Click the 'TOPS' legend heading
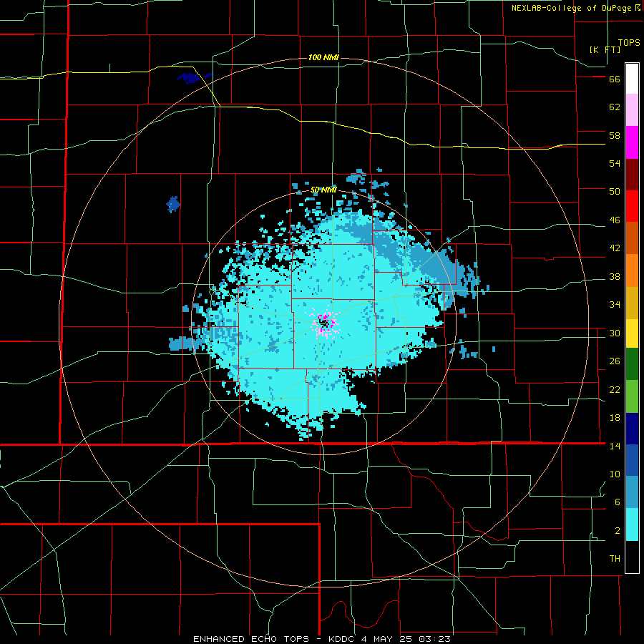This screenshot has width=644, height=644. coord(629,43)
